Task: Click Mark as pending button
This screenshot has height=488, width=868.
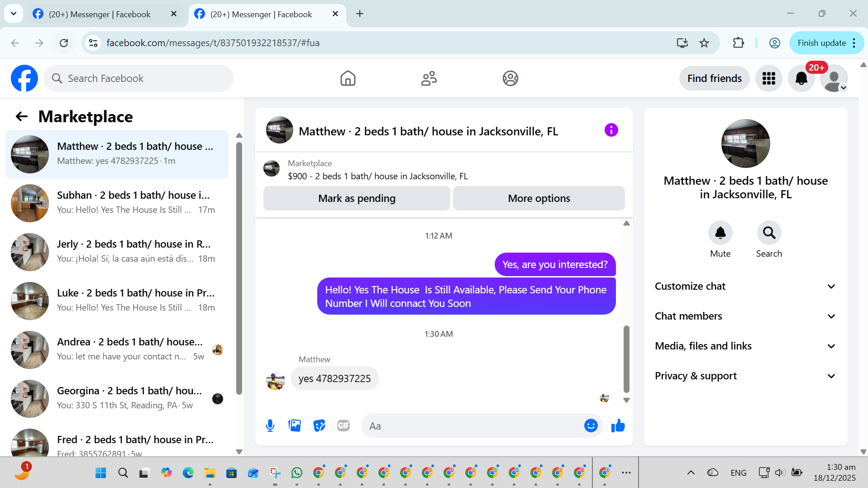Action: click(357, 198)
